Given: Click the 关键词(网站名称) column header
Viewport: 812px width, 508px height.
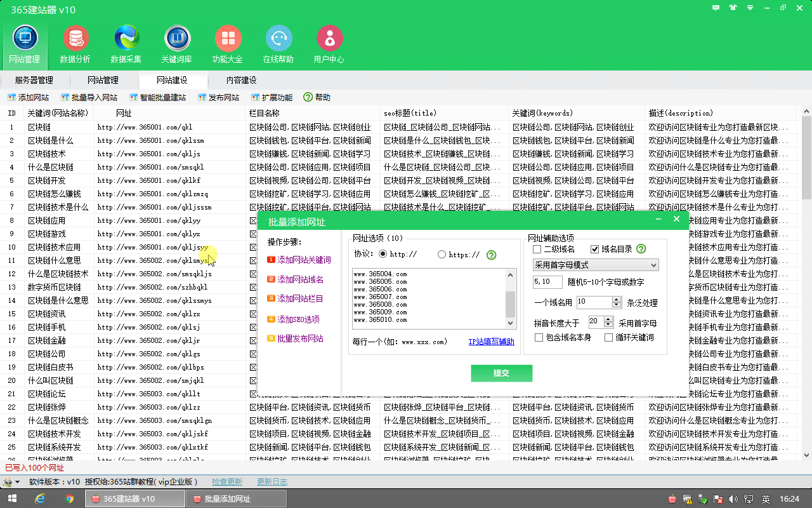Looking at the screenshot, I should pyautogui.click(x=59, y=113).
